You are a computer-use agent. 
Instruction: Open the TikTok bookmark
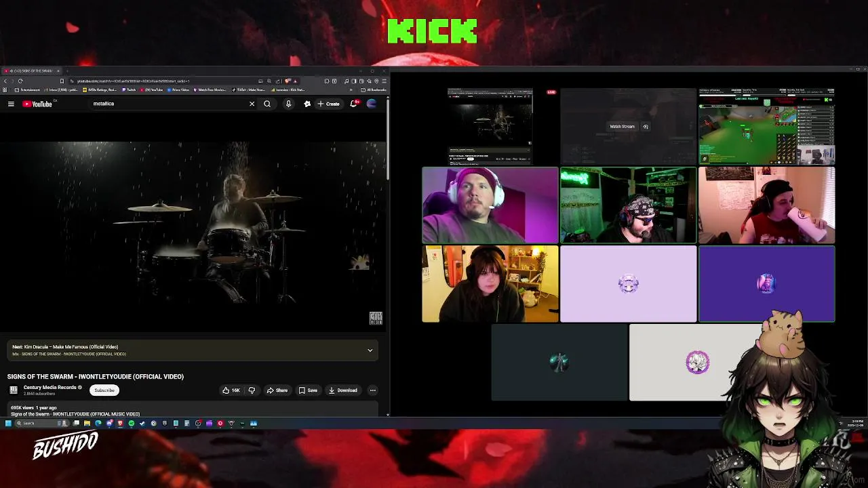click(x=249, y=89)
